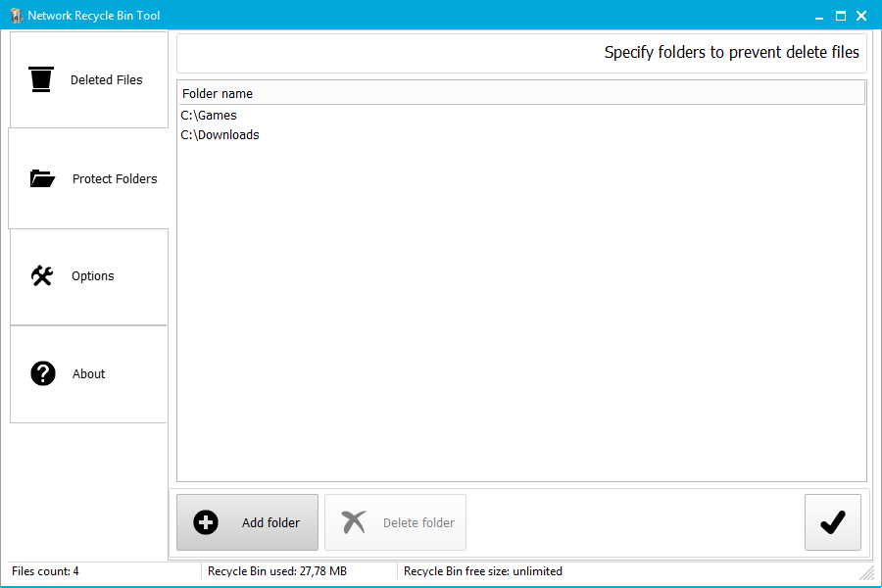
Task: Click the question mark About icon
Action: click(43, 373)
